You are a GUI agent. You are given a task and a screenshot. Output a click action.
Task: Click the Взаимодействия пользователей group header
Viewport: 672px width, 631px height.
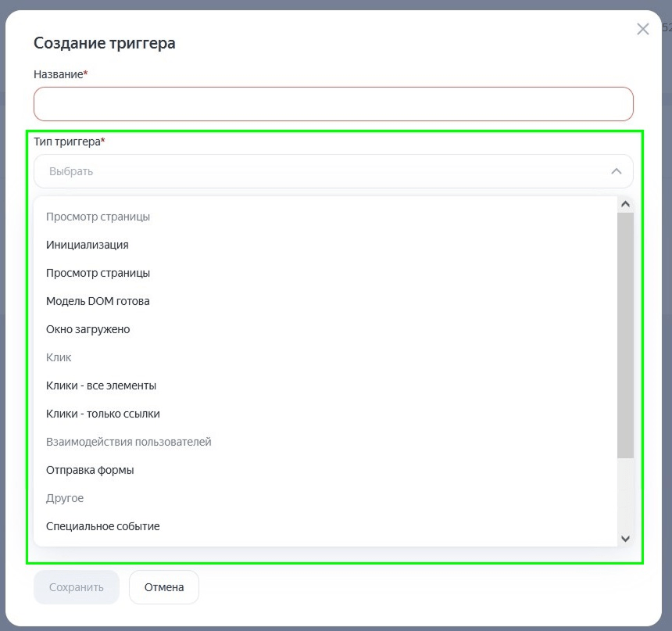[x=129, y=442]
